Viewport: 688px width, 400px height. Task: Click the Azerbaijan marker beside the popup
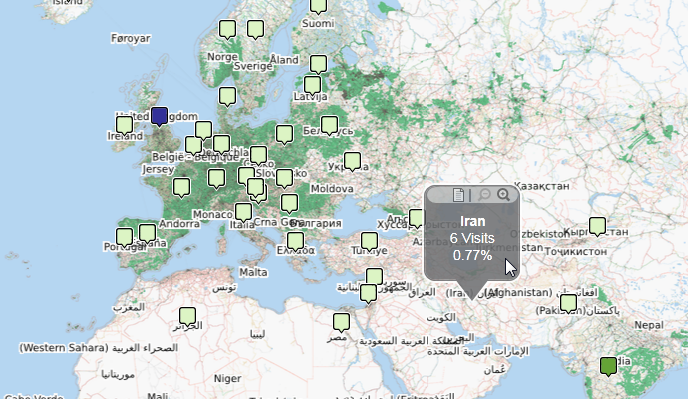point(417,217)
